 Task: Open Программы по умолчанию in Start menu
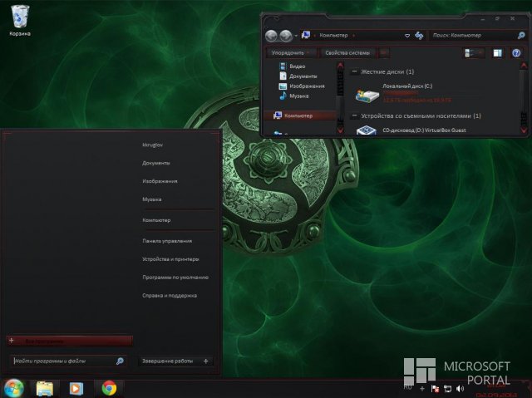[x=175, y=278]
